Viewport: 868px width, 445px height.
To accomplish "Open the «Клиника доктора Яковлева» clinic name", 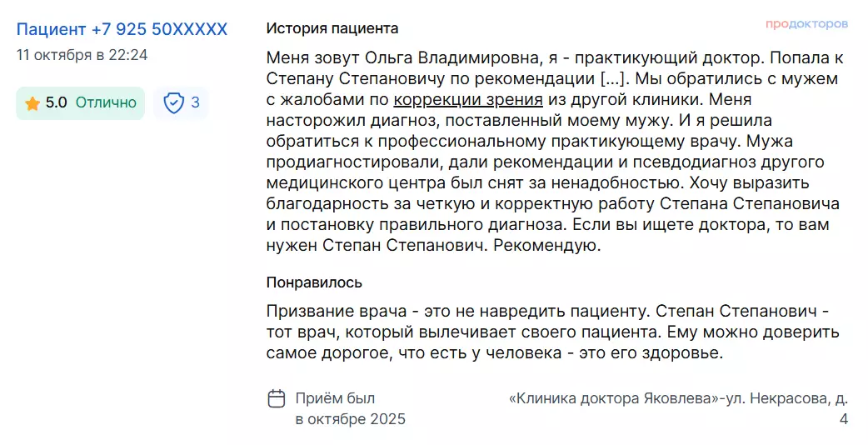I will click(613, 398).
